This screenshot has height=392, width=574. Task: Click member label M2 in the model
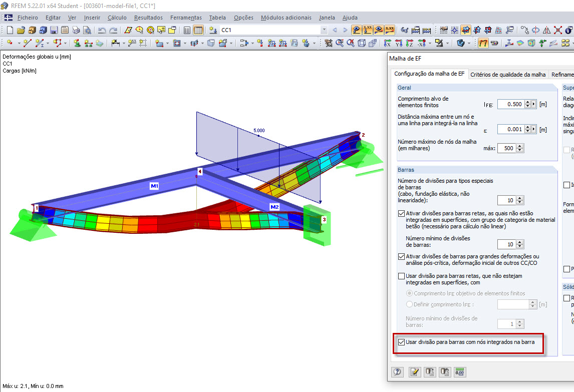274,207
